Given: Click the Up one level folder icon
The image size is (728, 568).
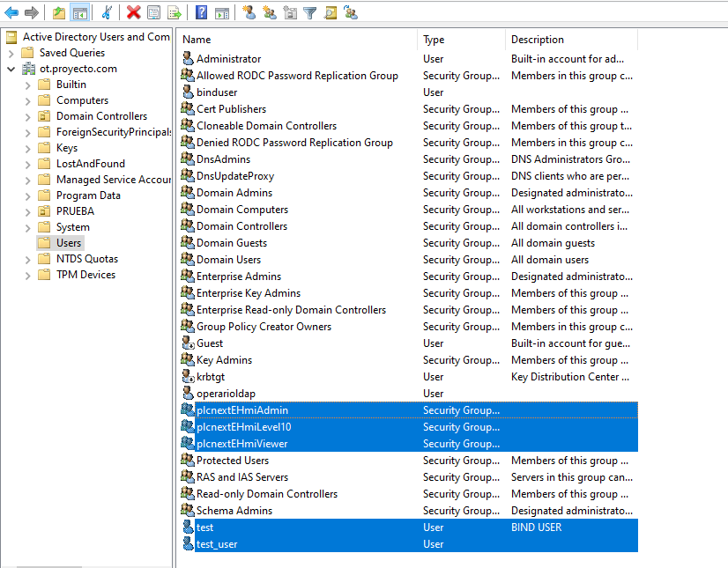Looking at the screenshot, I should coord(59,12).
